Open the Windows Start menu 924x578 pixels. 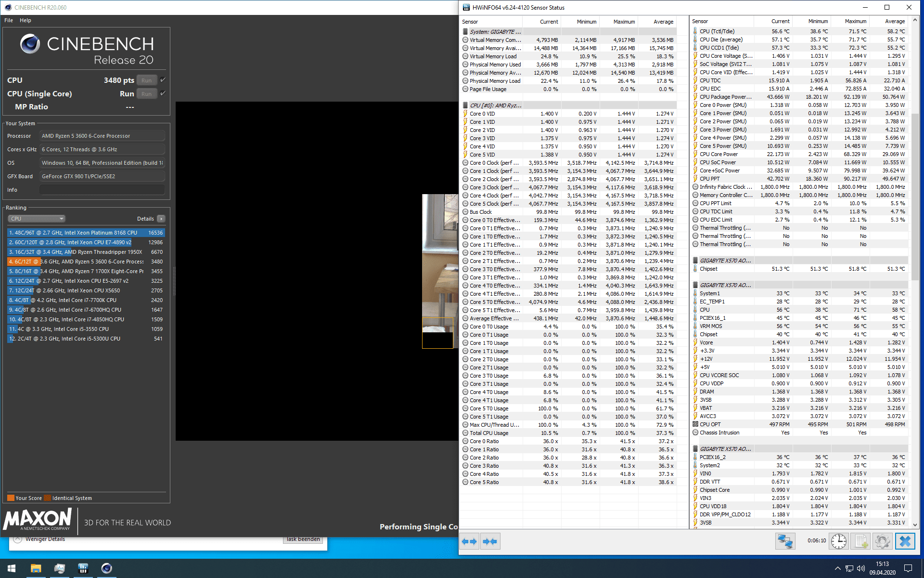12,568
